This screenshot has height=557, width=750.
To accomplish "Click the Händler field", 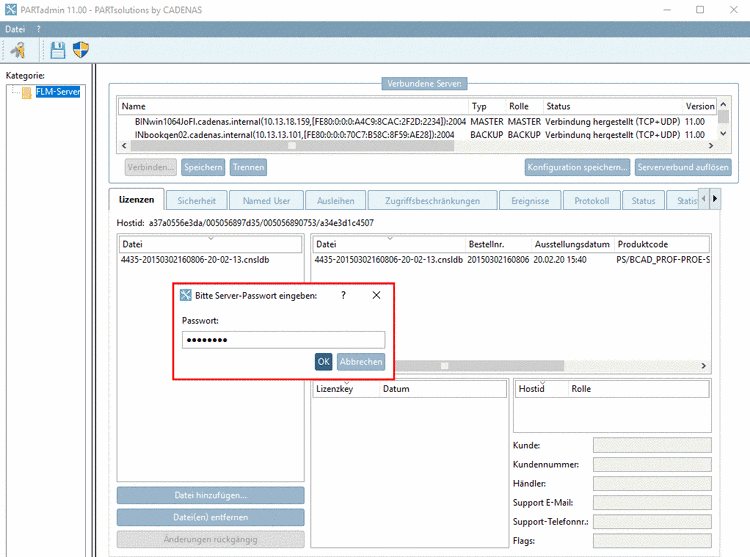I will pos(652,483).
